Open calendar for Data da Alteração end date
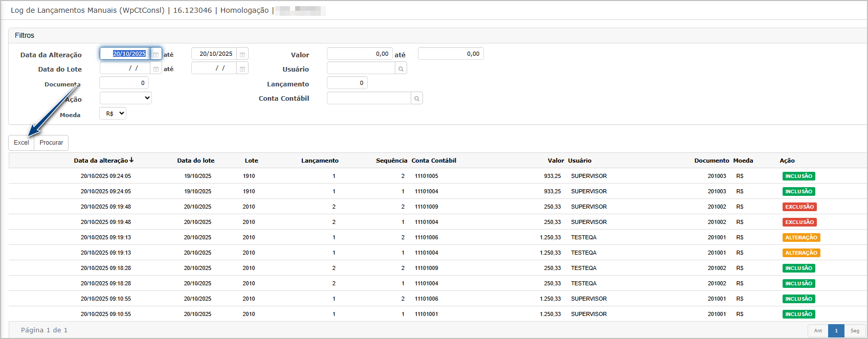Viewport: 868px width, 339px height. (x=242, y=54)
